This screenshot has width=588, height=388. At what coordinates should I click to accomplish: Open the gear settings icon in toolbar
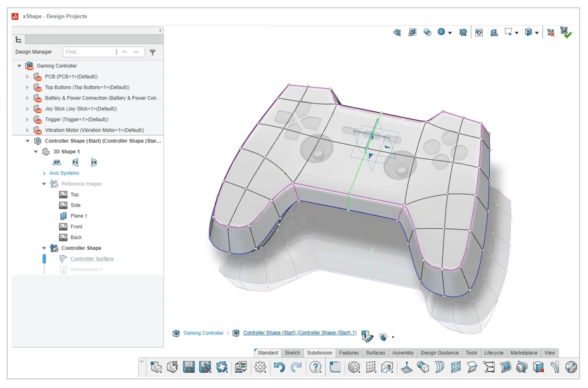click(260, 366)
